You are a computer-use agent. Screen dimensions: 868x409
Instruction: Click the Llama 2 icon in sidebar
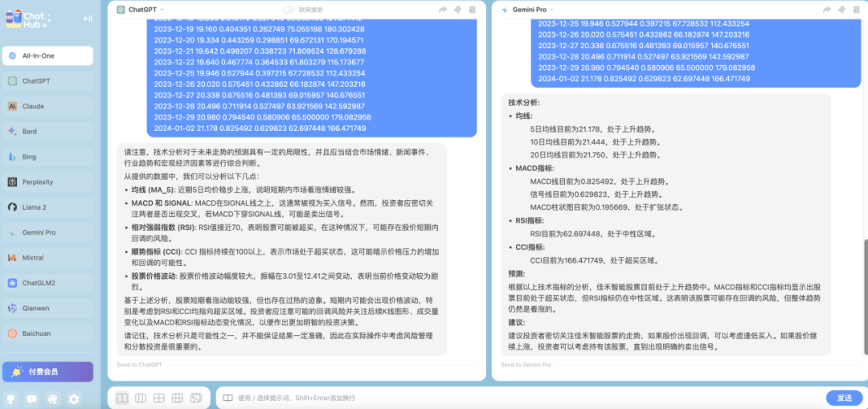(x=12, y=207)
